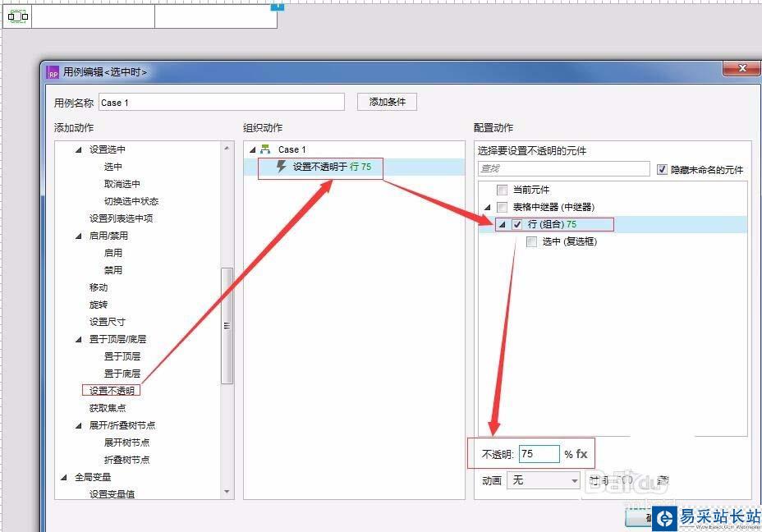Select the widget icon in canvas table cell
The height and width of the screenshot is (532, 762).
[18, 16]
